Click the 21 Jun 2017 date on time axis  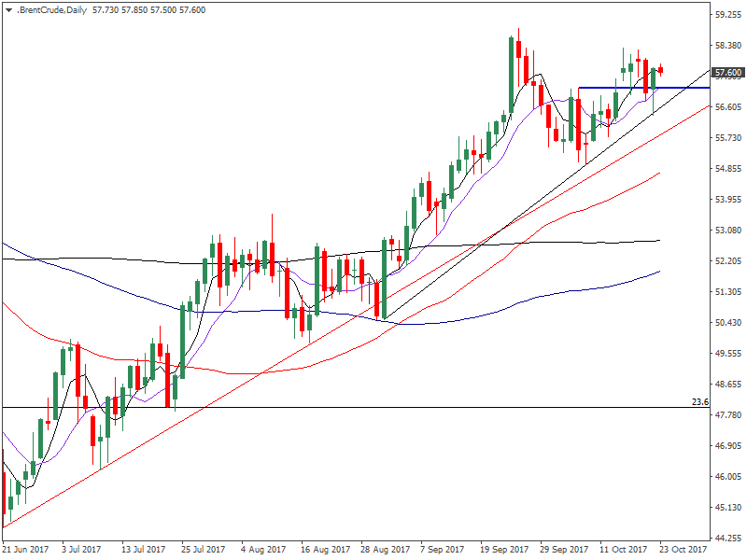[25, 551]
